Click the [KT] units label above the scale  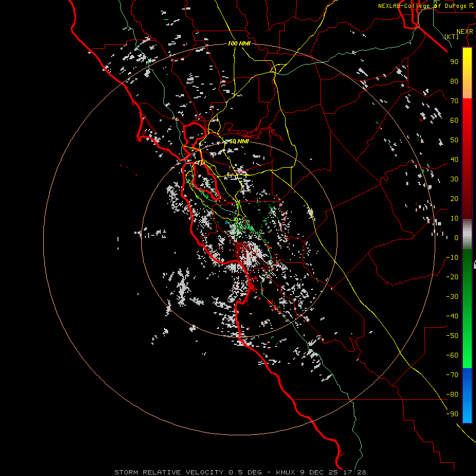(452, 36)
